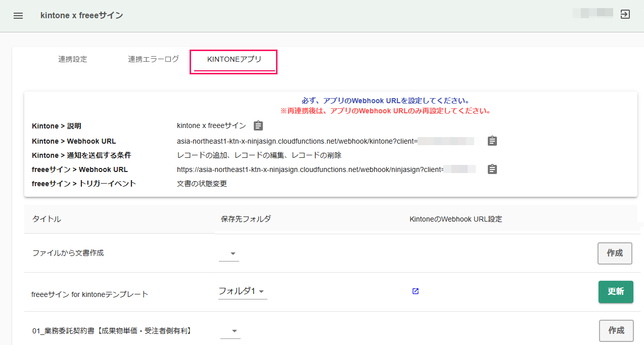
Task: Open the hamburger navigation menu
Action: tap(18, 16)
